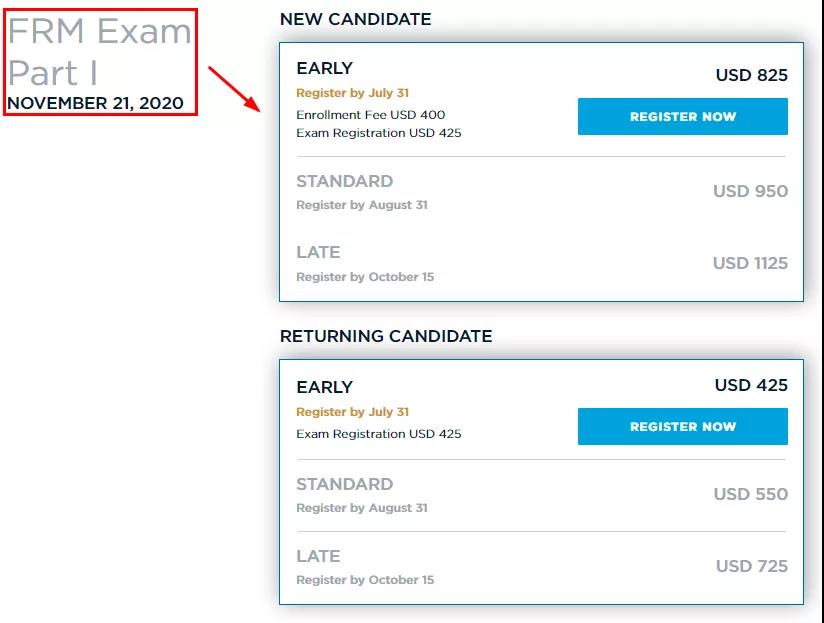This screenshot has width=824, height=623.
Task: Select the Returning Candidate Early tier title
Action: [x=324, y=387]
